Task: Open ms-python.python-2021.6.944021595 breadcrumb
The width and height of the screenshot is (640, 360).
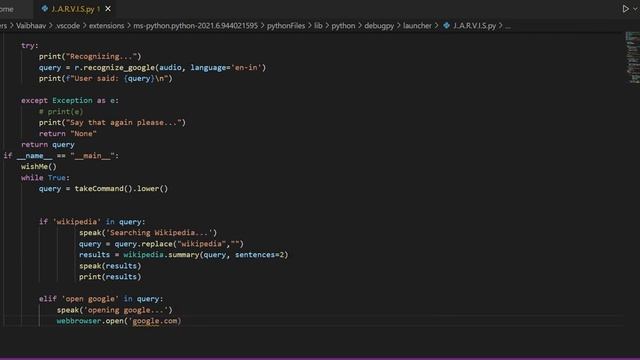Action: click(x=196, y=26)
